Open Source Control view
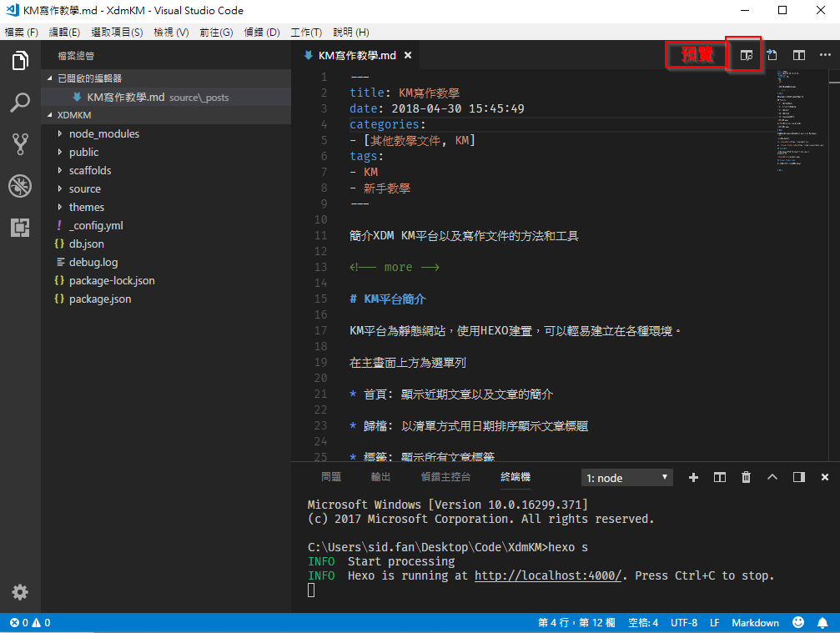840x633 pixels. (19, 143)
